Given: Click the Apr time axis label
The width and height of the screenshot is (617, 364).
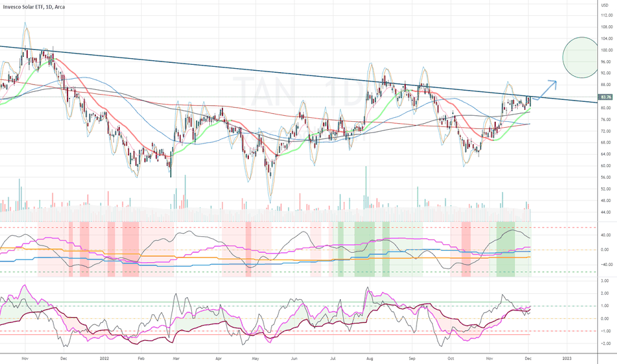Looking at the screenshot, I should (x=218, y=359).
